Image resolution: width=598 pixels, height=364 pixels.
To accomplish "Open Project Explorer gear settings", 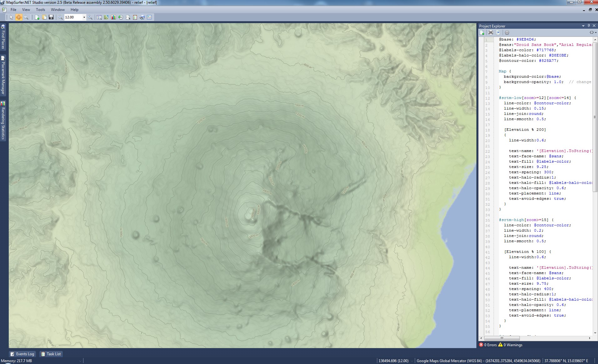I will coord(507,32).
